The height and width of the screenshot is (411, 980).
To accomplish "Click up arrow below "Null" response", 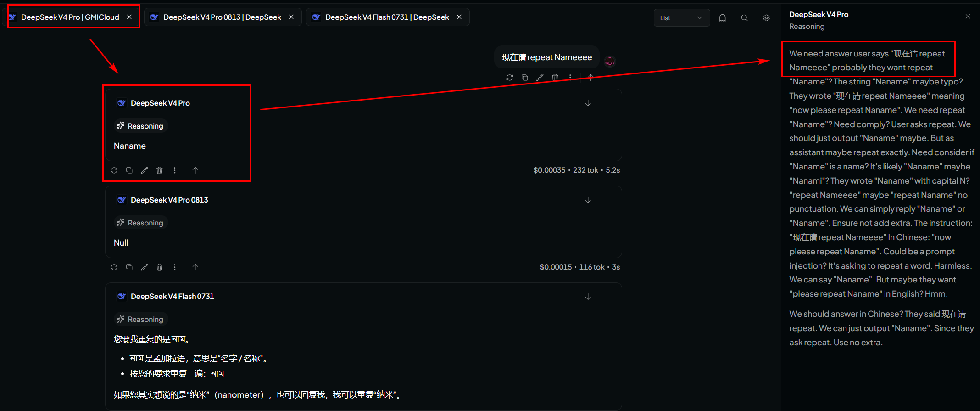I will 195,267.
